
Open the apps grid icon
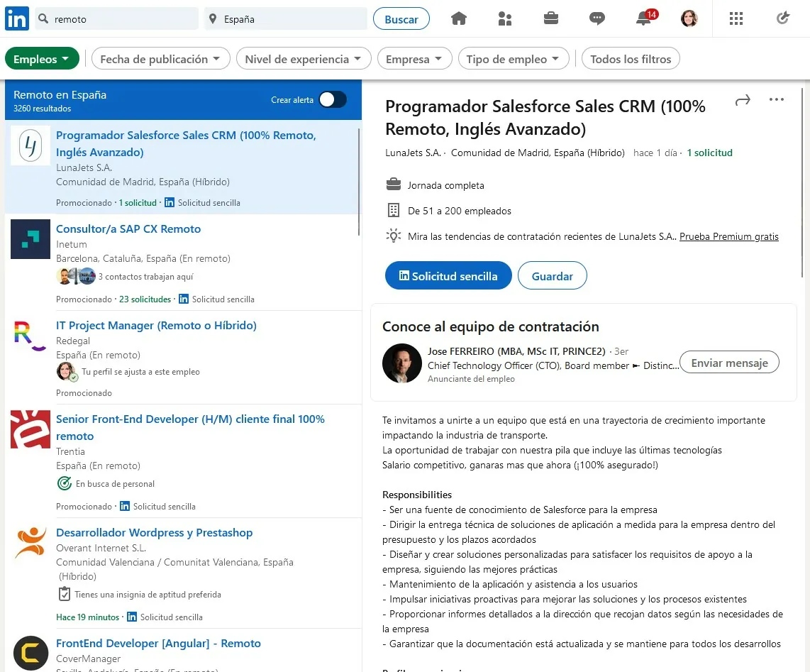736,18
